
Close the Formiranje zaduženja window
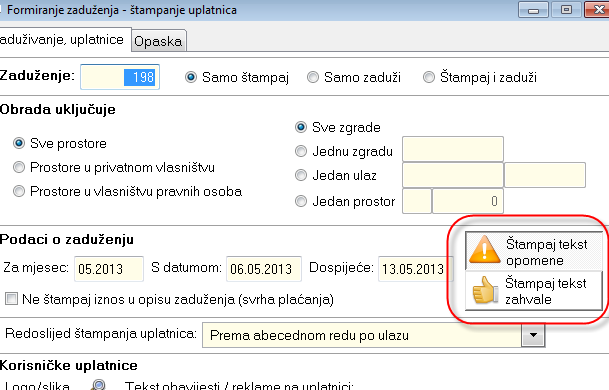(x=597, y=10)
